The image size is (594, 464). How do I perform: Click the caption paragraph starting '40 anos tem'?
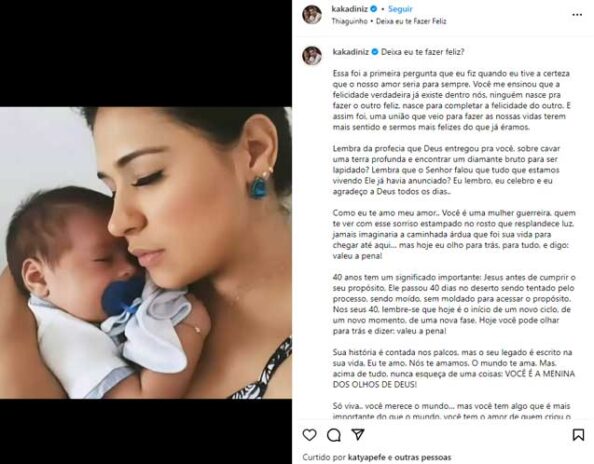[454, 304]
